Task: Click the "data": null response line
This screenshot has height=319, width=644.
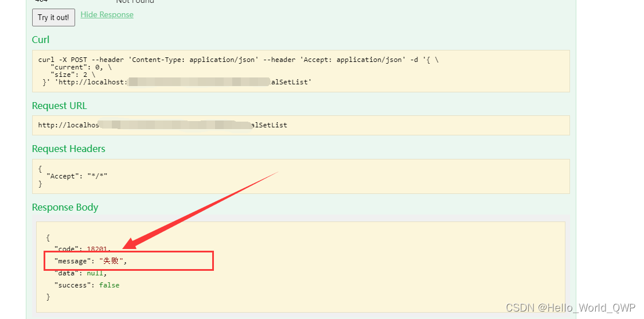Action: (x=80, y=273)
